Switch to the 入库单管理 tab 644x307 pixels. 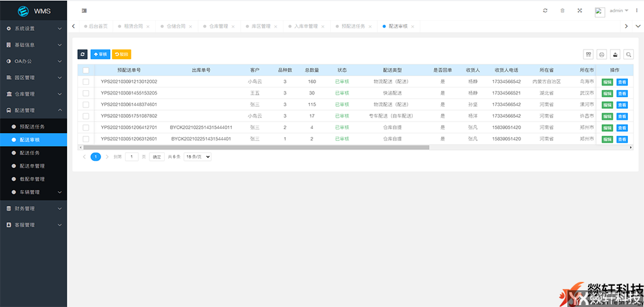[x=306, y=26]
